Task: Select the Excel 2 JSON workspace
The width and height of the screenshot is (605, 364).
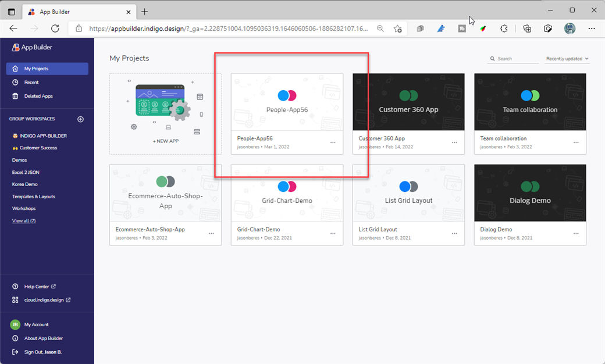Action: (x=26, y=172)
